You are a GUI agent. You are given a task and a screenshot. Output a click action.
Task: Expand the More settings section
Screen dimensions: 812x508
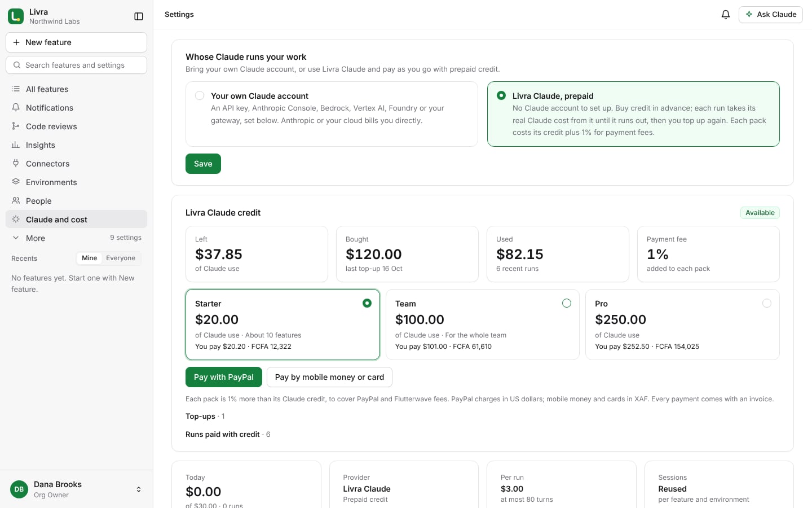click(76, 238)
